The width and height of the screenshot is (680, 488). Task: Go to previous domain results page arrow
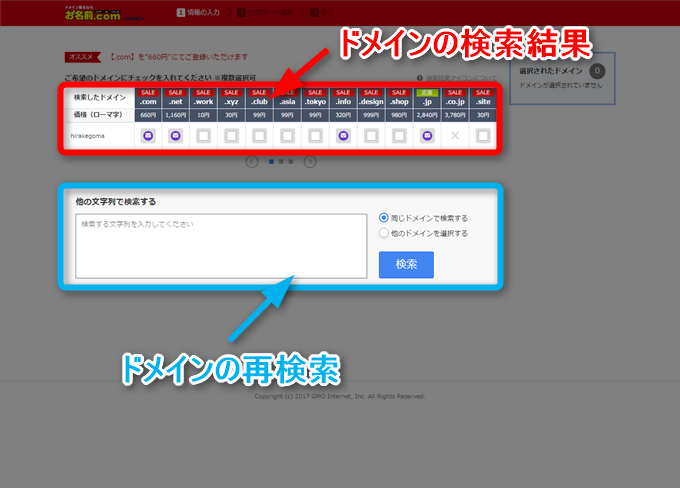click(252, 162)
